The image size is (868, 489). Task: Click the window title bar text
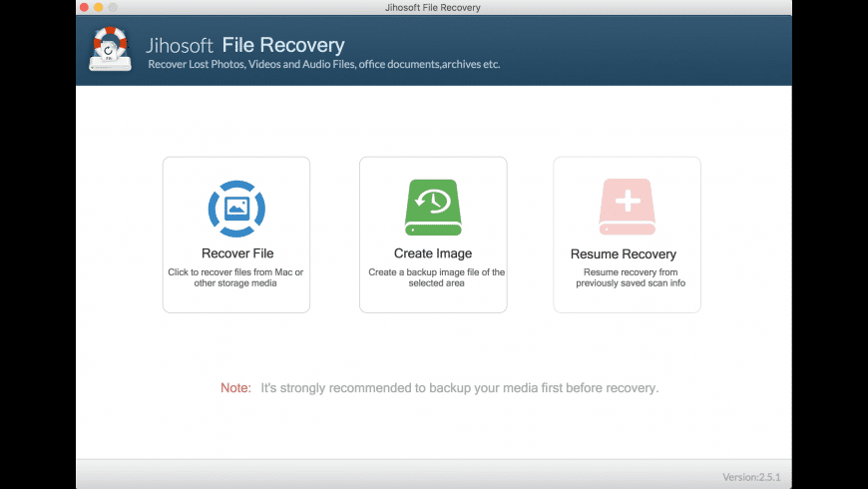coord(433,7)
